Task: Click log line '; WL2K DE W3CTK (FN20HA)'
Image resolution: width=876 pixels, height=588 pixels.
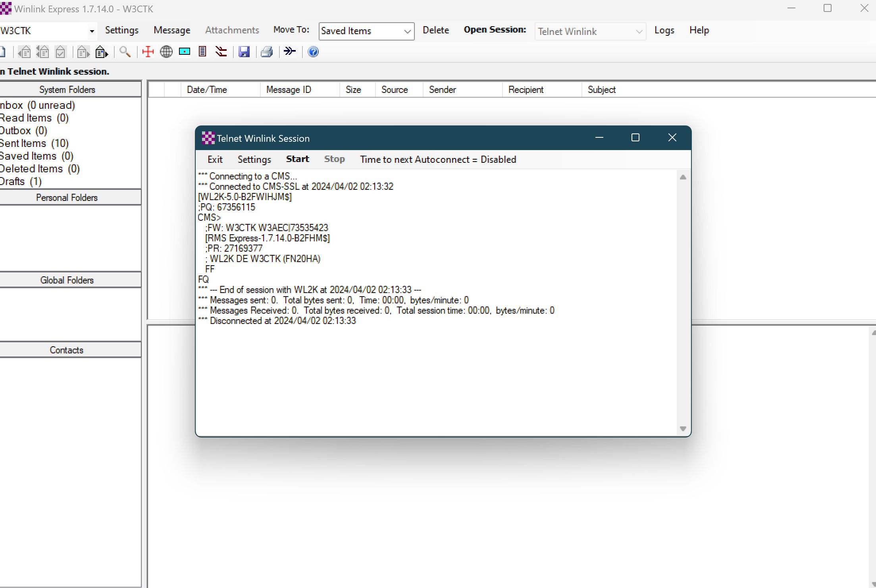Action: (x=262, y=258)
